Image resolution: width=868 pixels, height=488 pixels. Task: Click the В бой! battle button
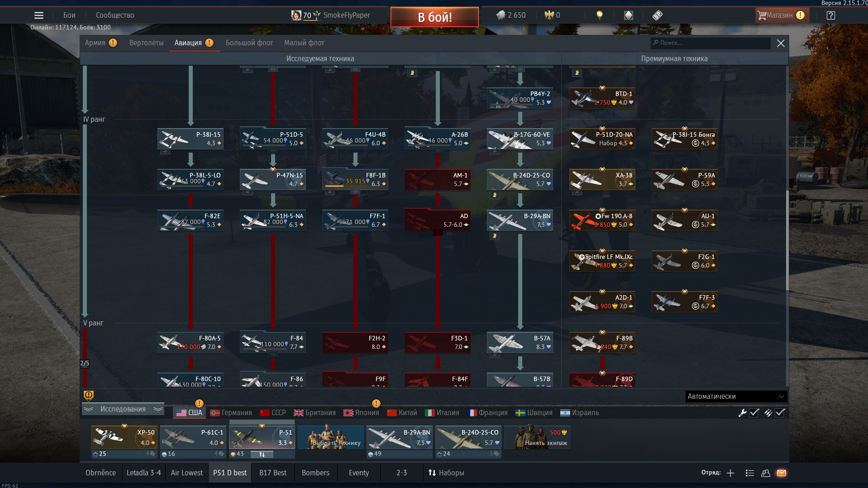coord(434,17)
